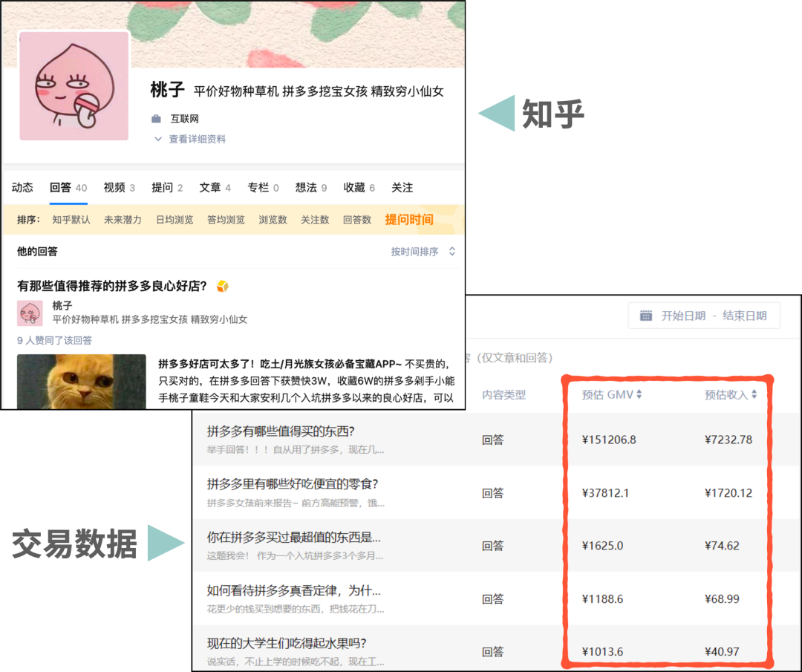The image size is (802, 672).
Task: Open the 收藏 6 tab
Action: pyautogui.click(x=359, y=188)
